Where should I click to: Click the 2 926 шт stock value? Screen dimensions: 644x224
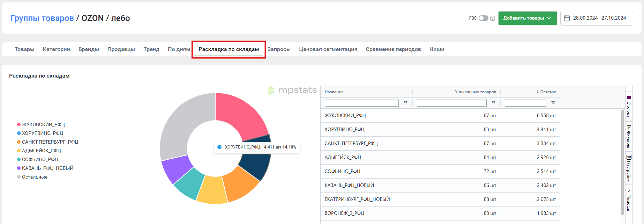(546, 157)
